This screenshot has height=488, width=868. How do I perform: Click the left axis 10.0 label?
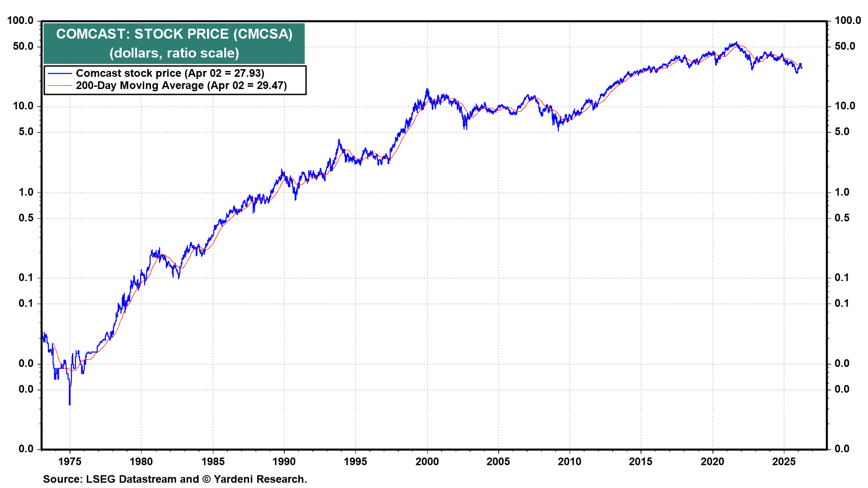click(23, 106)
